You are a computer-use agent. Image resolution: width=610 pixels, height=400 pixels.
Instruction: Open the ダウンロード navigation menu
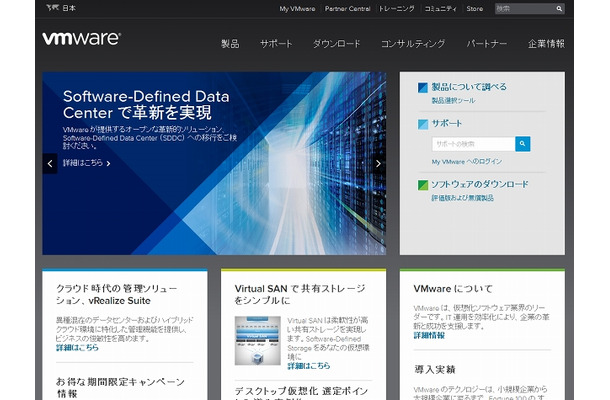[337, 44]
